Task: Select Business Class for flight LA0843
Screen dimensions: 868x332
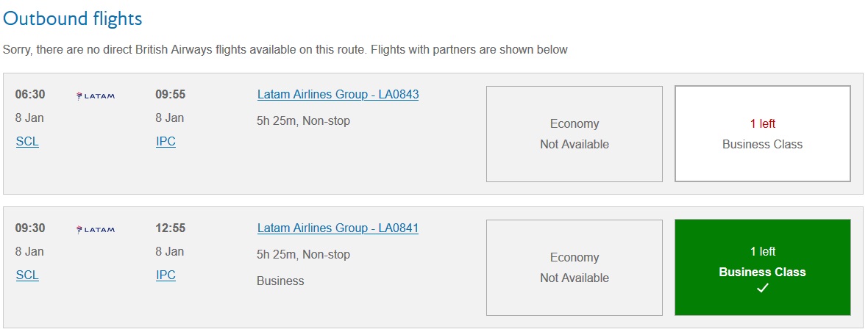Action: tap(762, 134)
